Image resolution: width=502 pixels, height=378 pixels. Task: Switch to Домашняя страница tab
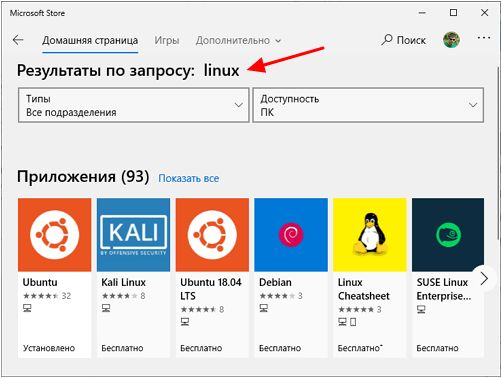(x=90, y=40)
